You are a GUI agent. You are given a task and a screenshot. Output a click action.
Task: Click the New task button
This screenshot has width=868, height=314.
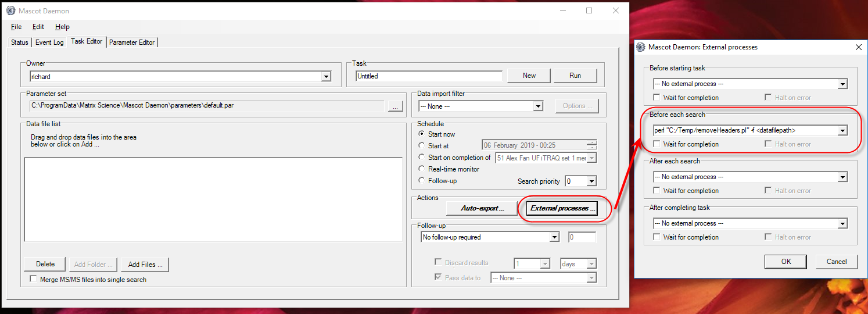pos(529,76)
